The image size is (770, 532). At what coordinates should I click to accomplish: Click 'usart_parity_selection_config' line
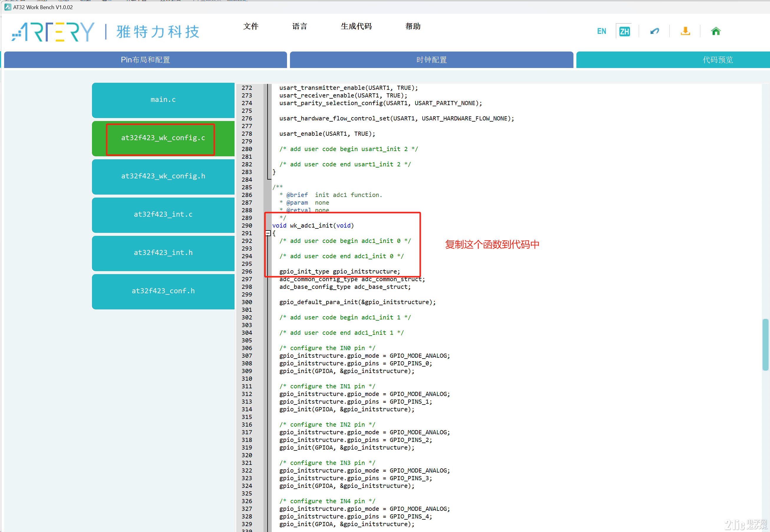(x=380, y=103)
